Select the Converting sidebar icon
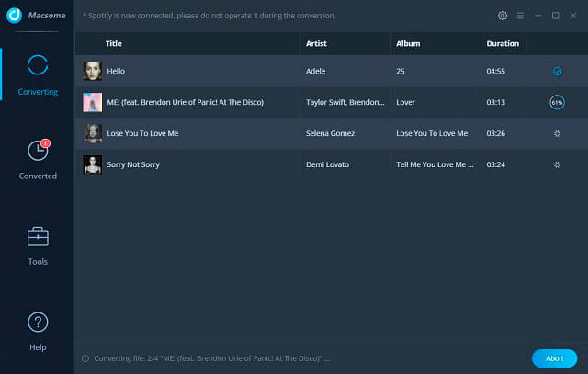 pos(38,65)
